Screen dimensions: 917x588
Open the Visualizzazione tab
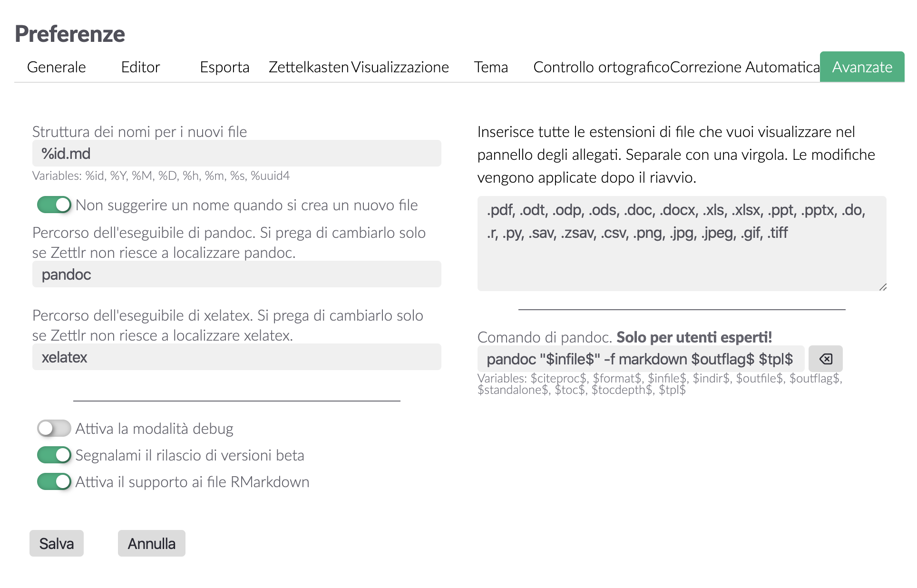400,67
